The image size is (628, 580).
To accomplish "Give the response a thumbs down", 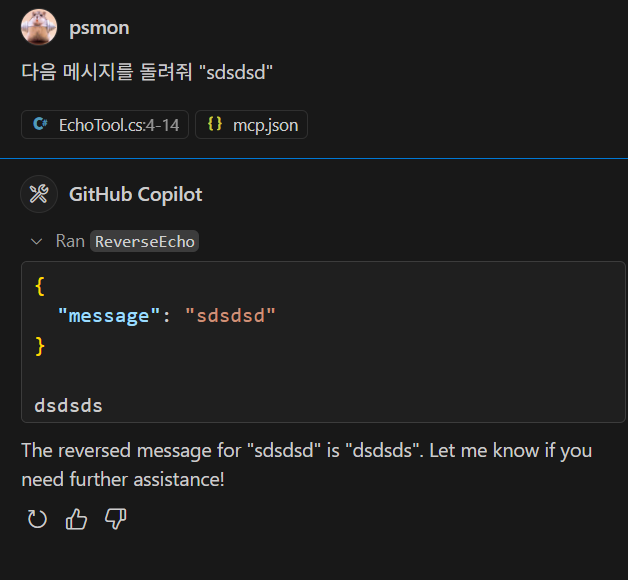I will pyautogui.click(x=116, y=519).
